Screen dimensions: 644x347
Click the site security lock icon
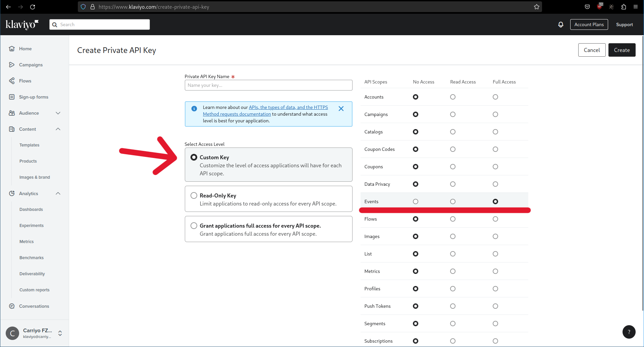point(93,7)
